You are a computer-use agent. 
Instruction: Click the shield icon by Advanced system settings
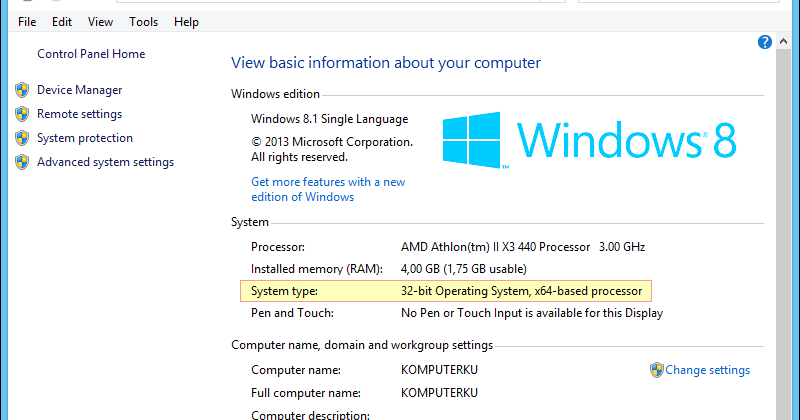(x=22, y=162)
